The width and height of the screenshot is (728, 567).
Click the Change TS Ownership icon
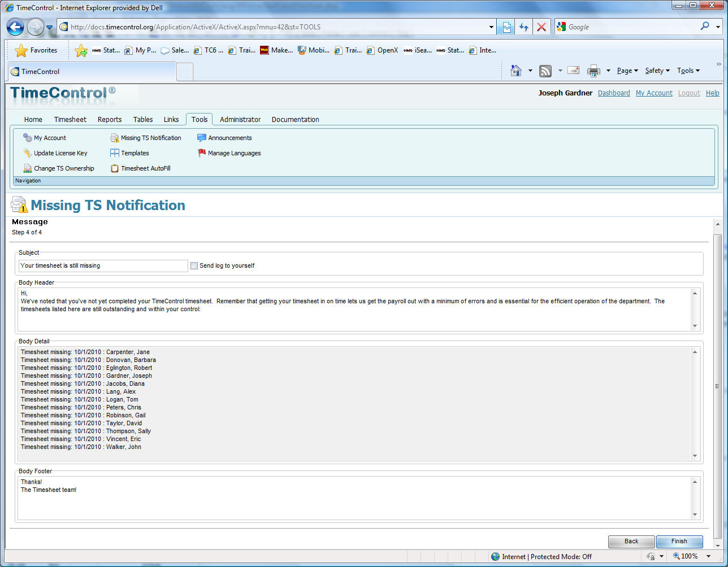(27, 168)
